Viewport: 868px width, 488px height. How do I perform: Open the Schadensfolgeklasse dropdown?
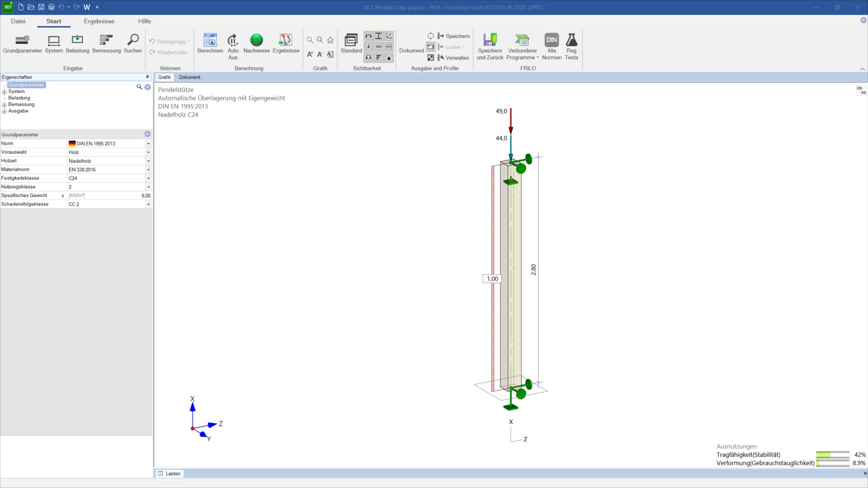coord(148,204)
